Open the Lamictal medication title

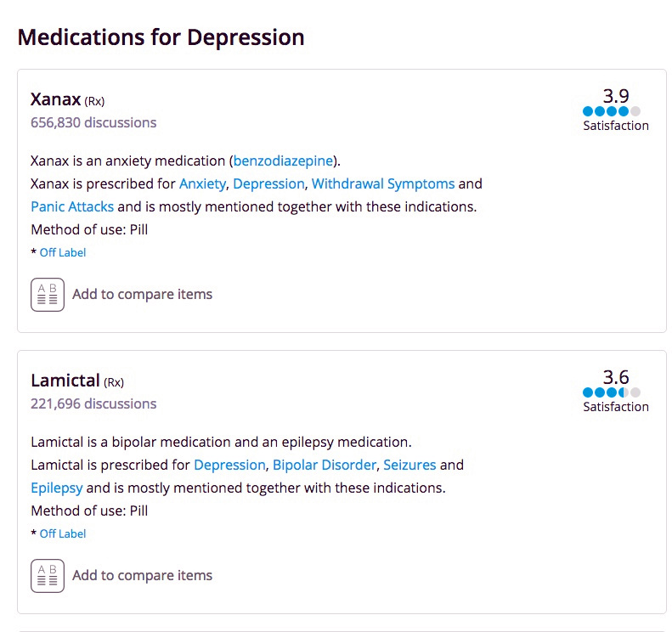pos(65,380)
